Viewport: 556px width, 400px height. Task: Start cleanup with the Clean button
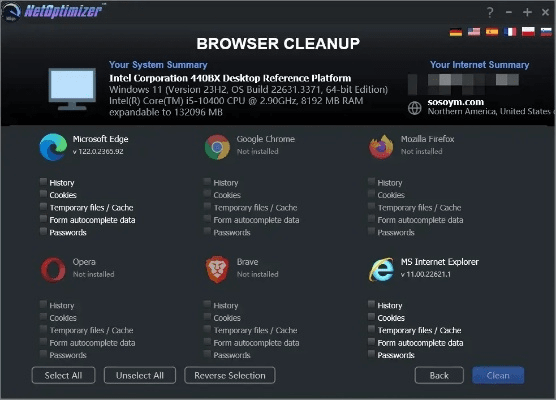coord(498,375)
